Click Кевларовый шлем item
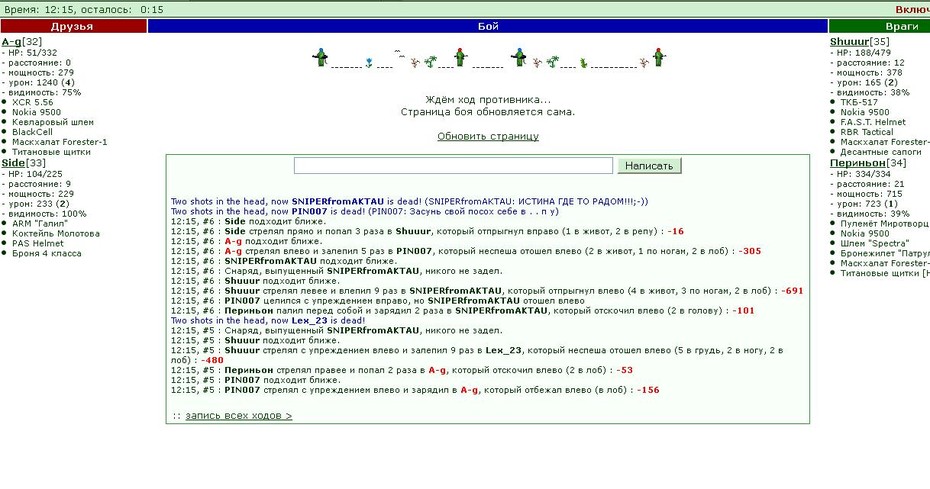The width and height of the screenshot is (930, 489). (x=53, y=122)
